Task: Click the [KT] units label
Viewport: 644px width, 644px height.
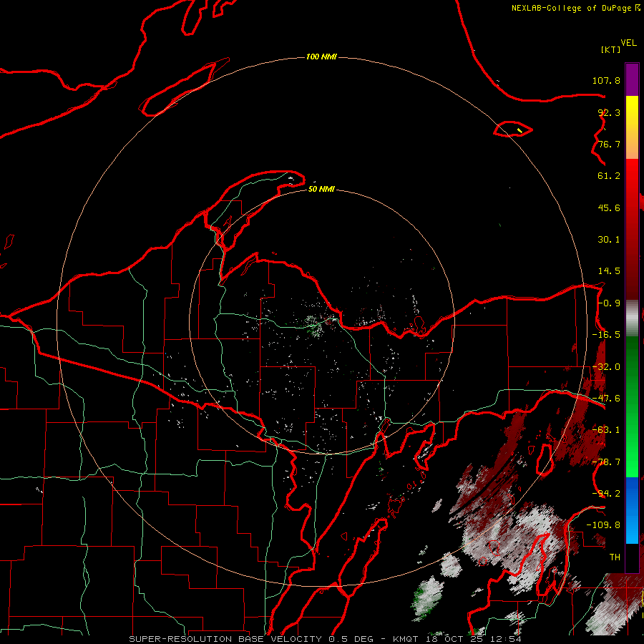Action: pos(611,49)
